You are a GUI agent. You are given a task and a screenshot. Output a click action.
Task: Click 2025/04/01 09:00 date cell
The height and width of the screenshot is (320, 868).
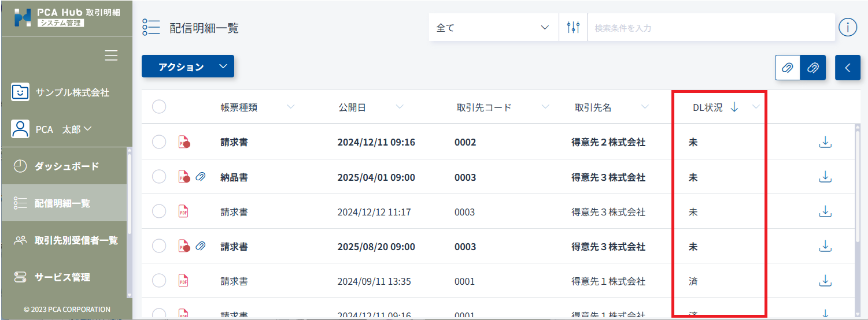pyautogui.click(x=376, y=177)
